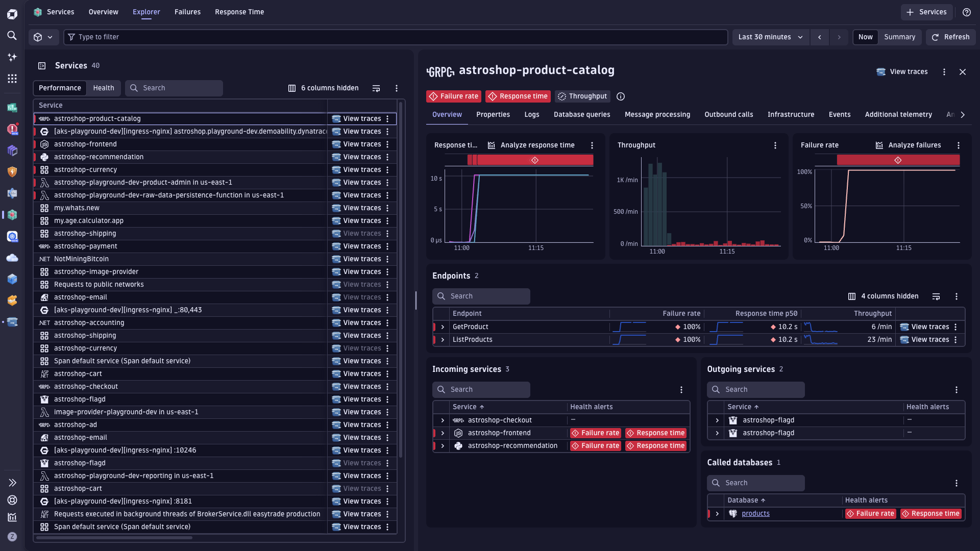Click the Refresh button
Screen dimensions: 980x551
tap(950, 37)
